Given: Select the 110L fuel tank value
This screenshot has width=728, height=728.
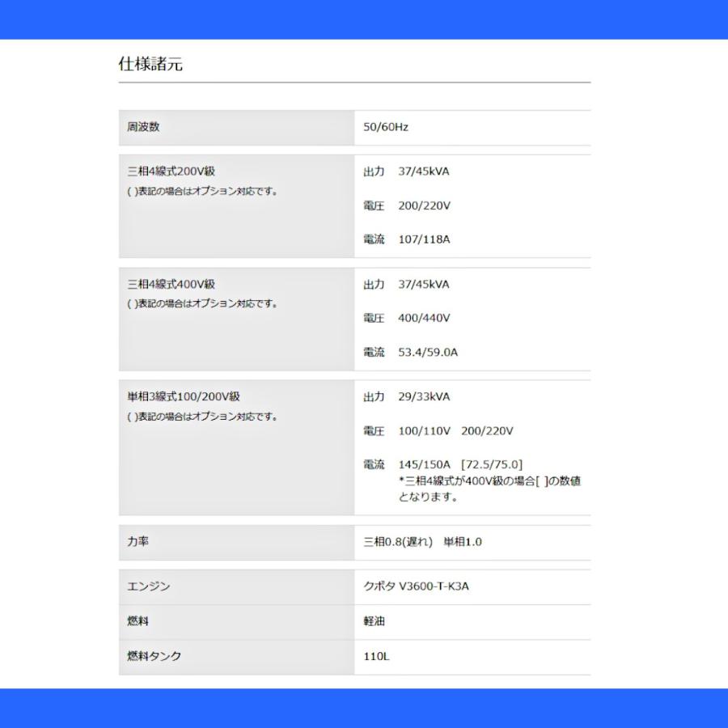Looking at the screenshot, I should click(377, 656).
